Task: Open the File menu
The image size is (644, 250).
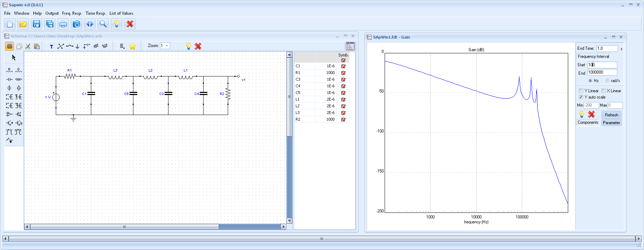Action: click(x=7, y=13)
